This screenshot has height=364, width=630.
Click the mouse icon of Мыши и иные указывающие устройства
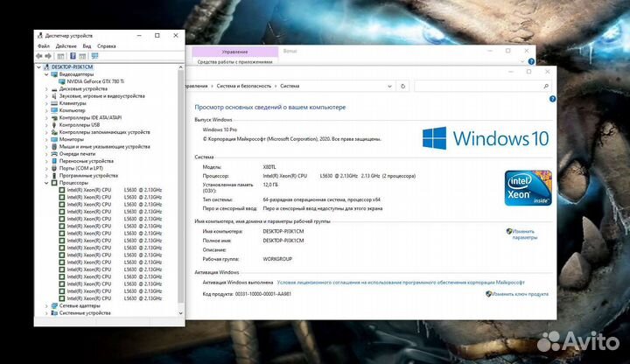(54, 147)
